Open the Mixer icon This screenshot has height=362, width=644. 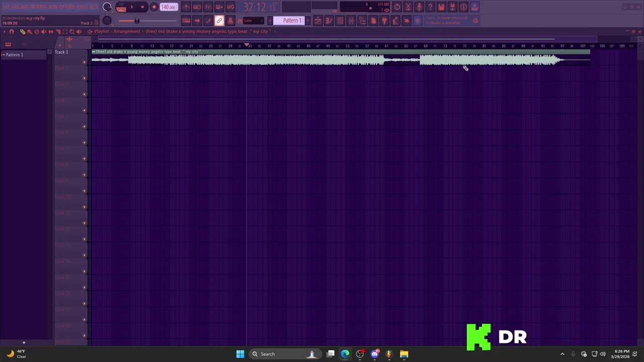351,21
